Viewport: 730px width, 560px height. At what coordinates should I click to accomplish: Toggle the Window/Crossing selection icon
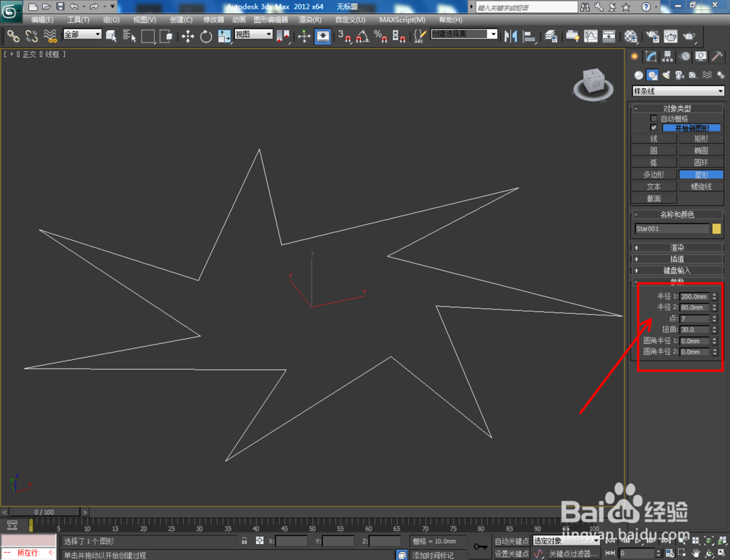pyautogui.click(x=166, y=36)
